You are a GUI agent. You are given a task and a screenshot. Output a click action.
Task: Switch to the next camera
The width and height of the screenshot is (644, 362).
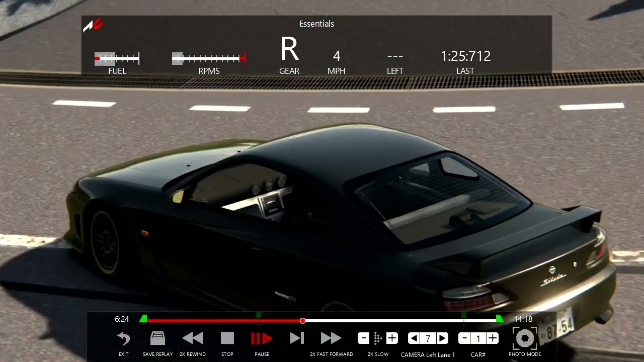[442, 338]
